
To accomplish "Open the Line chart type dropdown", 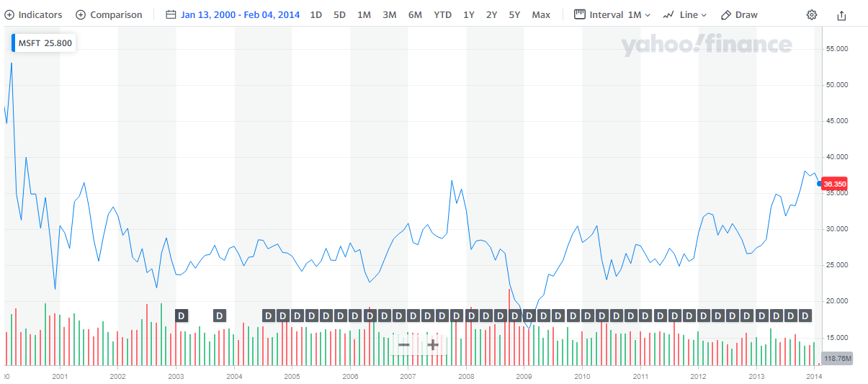I will click(685, 14).
